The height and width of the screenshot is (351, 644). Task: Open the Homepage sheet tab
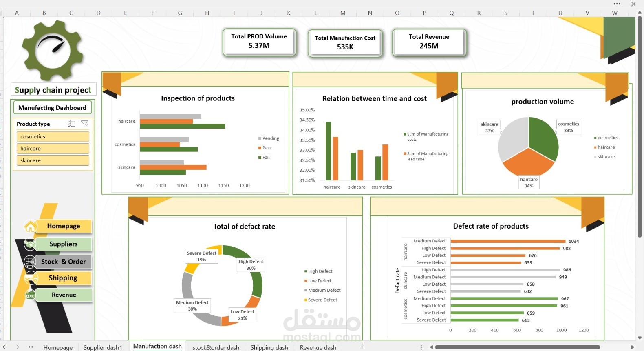click(x=58, y=347)
